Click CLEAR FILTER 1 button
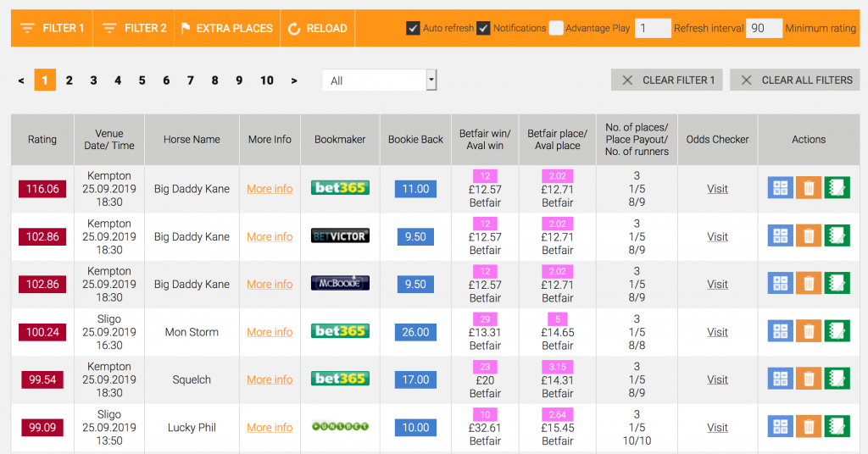The height and width of the screenshot is (454, 868). point(667,80)
